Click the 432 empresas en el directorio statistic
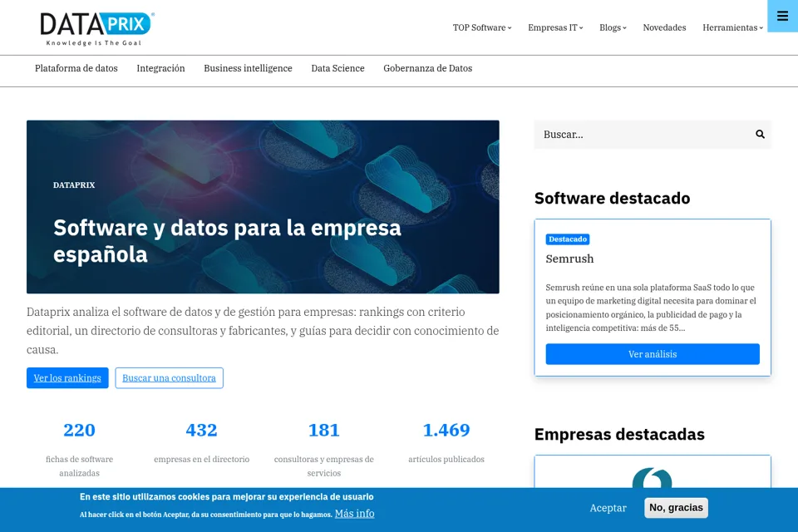The width and height of the screenshot is (798, 532). [x=201, y=443]
